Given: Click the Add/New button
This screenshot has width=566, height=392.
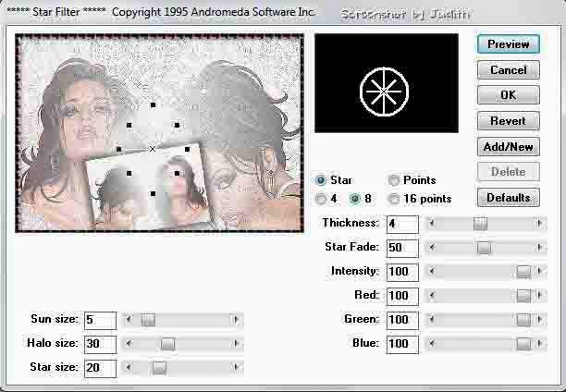Looking at the screenshot, I should point(509,147).
